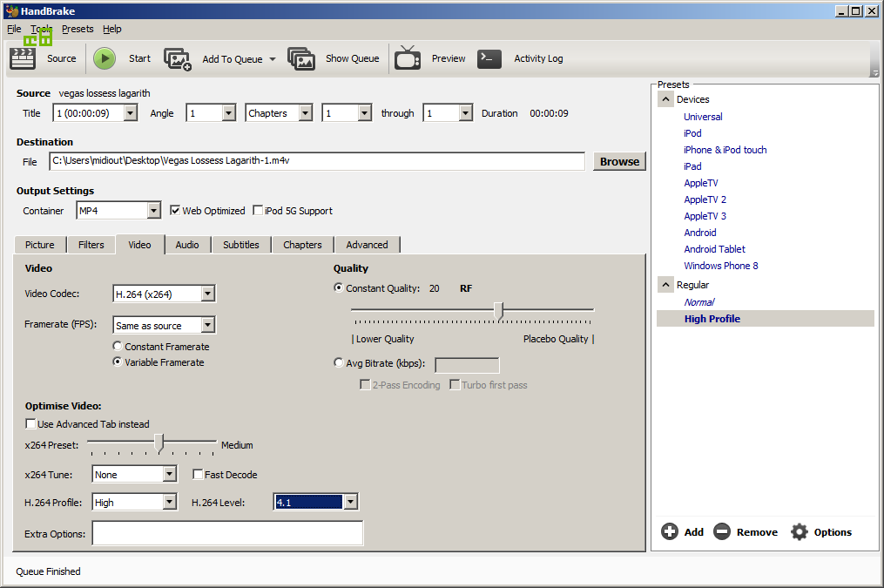Switch to the Audio tab
This screenshot has height=588, width=884.
tap(186, 245)
